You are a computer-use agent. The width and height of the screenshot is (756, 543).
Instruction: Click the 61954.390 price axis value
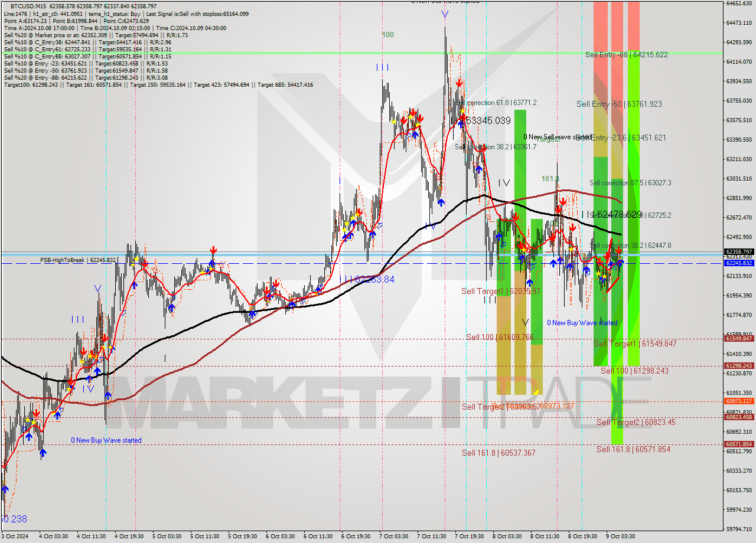738,295
